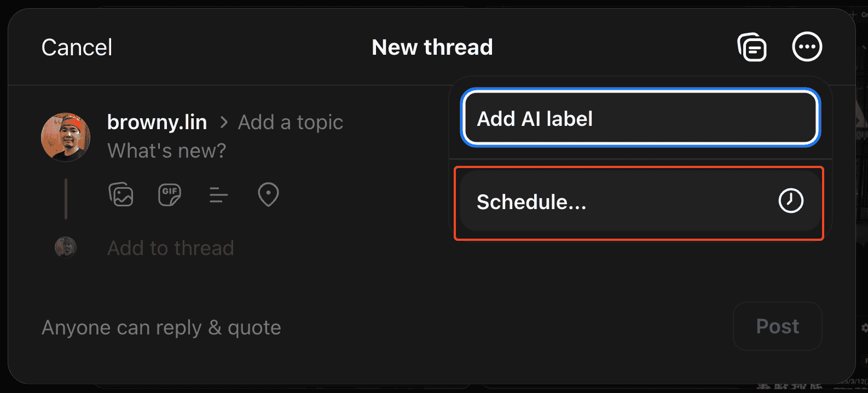Open the drafts icon in header

pos(752,47)
